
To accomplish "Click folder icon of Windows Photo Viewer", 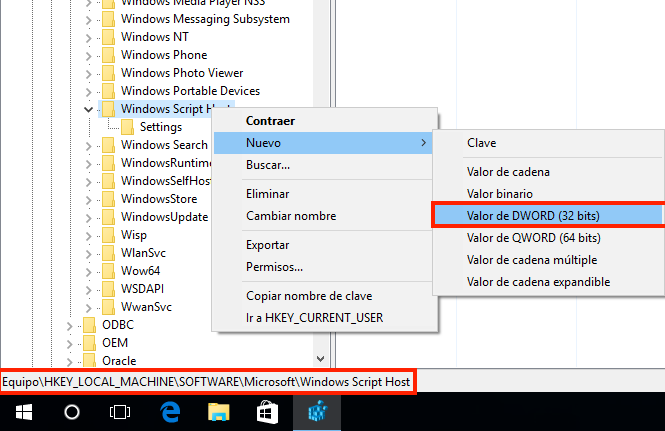I will point(108,73).
